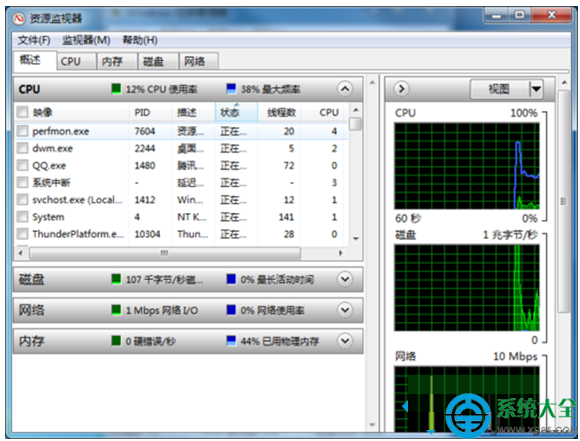This screenshot has width=580, height=441.
Task: Click the blue maximum frequency indicator square
Action: point(231,89)
